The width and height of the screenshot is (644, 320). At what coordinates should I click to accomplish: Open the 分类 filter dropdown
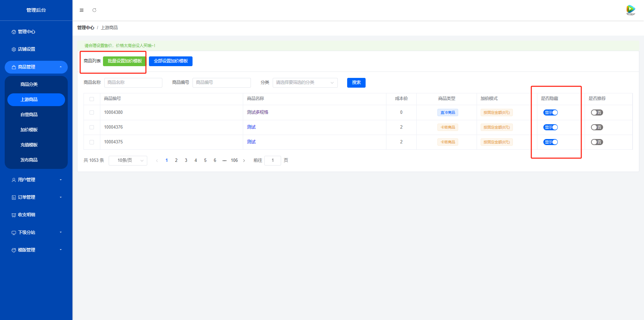[305, 83]
